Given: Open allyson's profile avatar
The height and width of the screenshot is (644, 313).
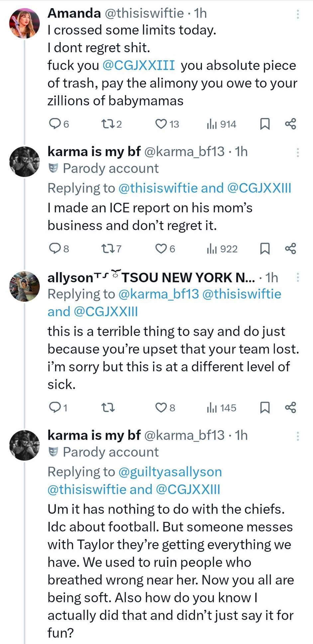Looking at the screenshot, I should coord(24,286).
